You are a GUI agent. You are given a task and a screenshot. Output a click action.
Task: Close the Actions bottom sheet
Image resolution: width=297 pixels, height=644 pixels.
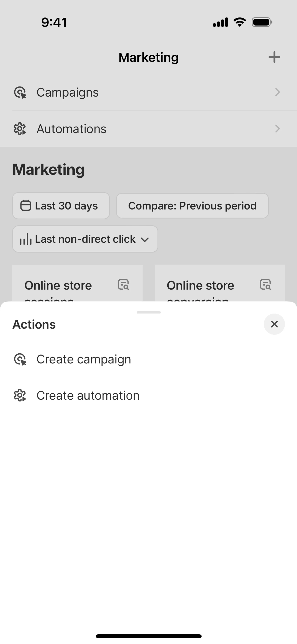point(274,324)
